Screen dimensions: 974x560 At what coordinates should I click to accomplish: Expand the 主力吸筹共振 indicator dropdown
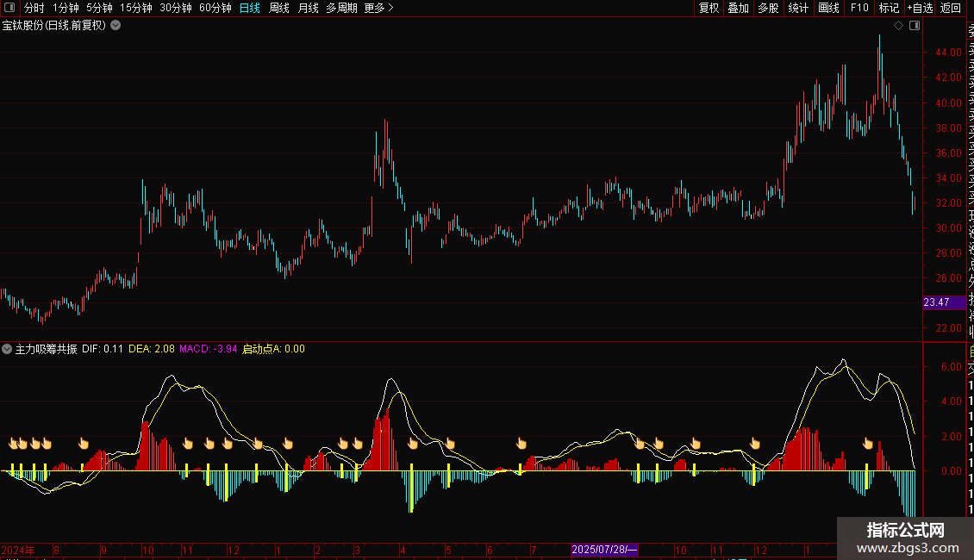click(8, 349)
